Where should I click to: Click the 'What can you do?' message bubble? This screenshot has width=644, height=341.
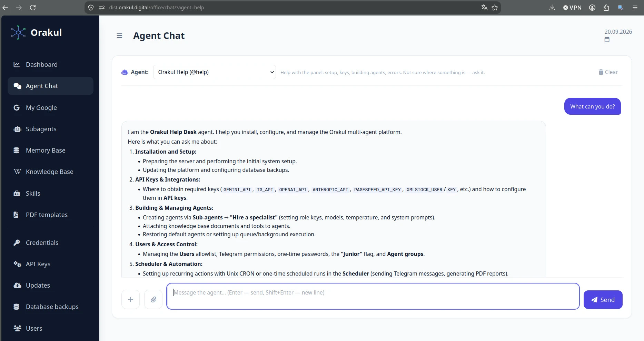coord(593,106)
